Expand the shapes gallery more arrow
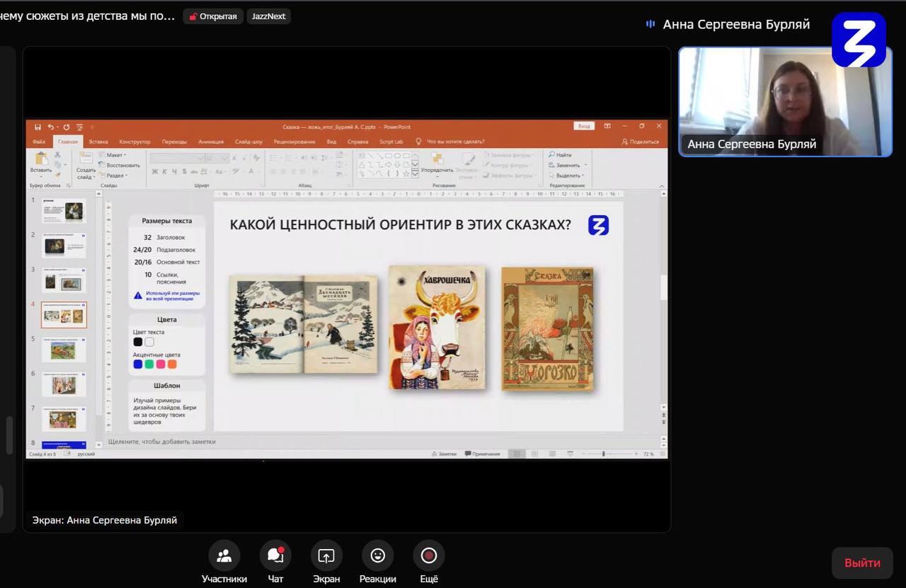906x588 pixels. tap(415, 173)
